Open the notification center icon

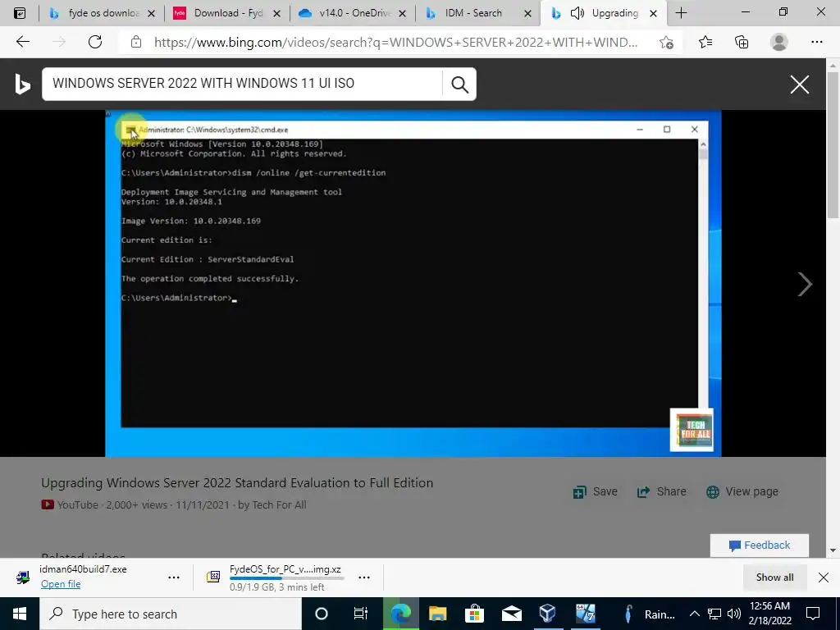(813, 614)
